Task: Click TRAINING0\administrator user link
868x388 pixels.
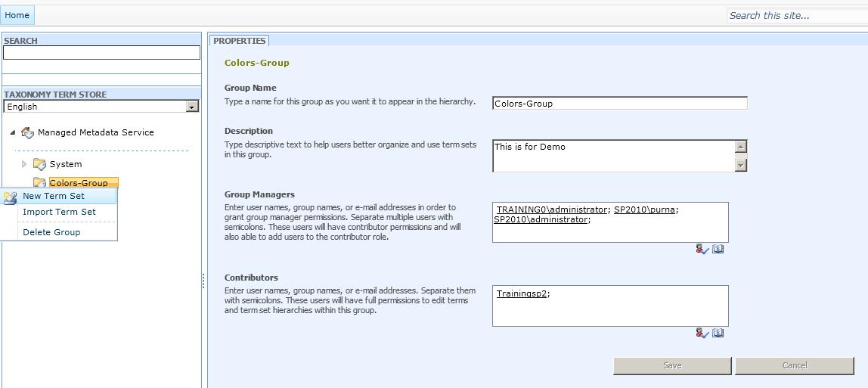Action: (551, 210)
